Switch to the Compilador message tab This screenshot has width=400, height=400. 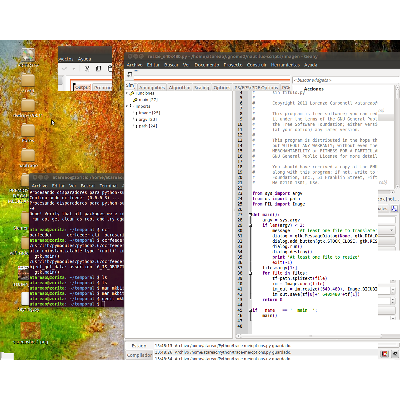tap(139, 355)
